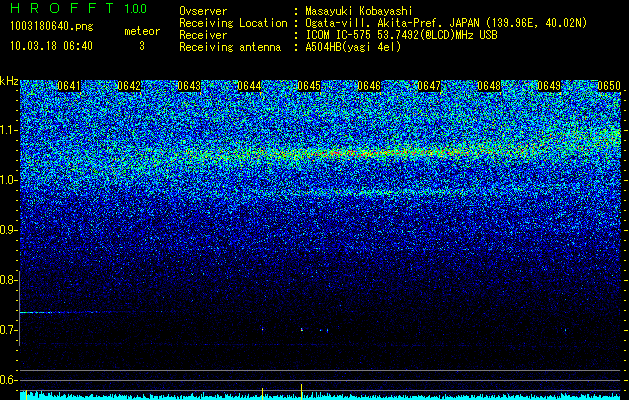Click the Ovserver label
629x400 pixels.
click(x=203, y=11)
